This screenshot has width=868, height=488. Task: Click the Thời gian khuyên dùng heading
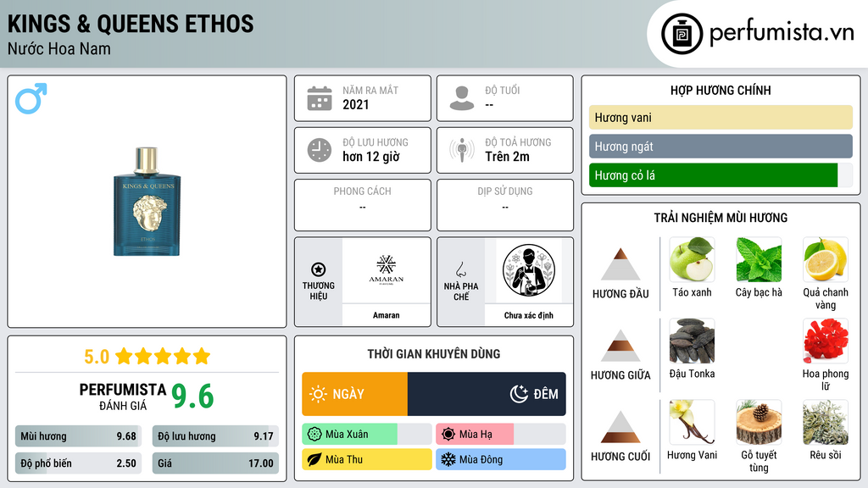click(434, 353)
